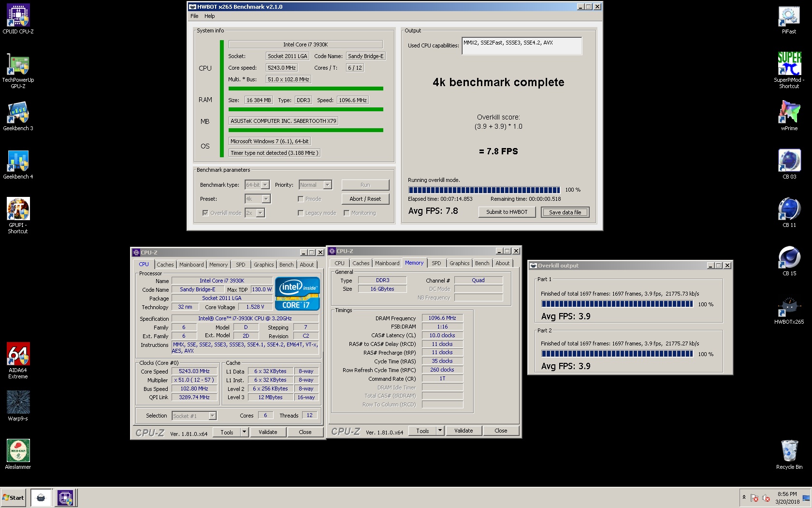Click Overkill output window title icon
Screen dimensions: 812x508
click(x=534, y=266)
